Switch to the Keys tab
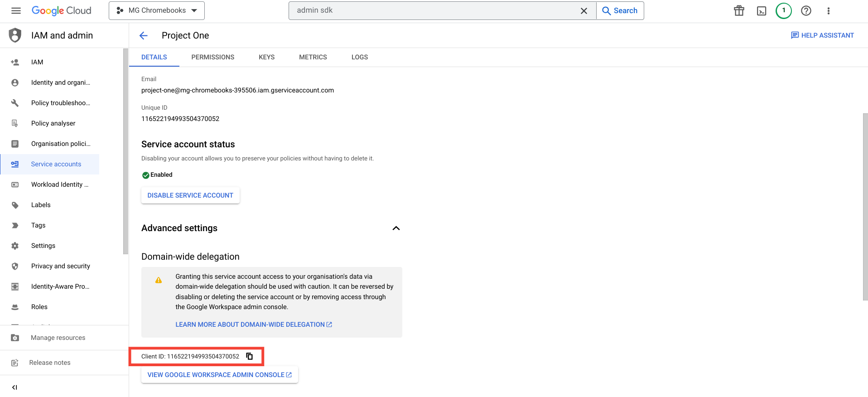 [267, 57]
